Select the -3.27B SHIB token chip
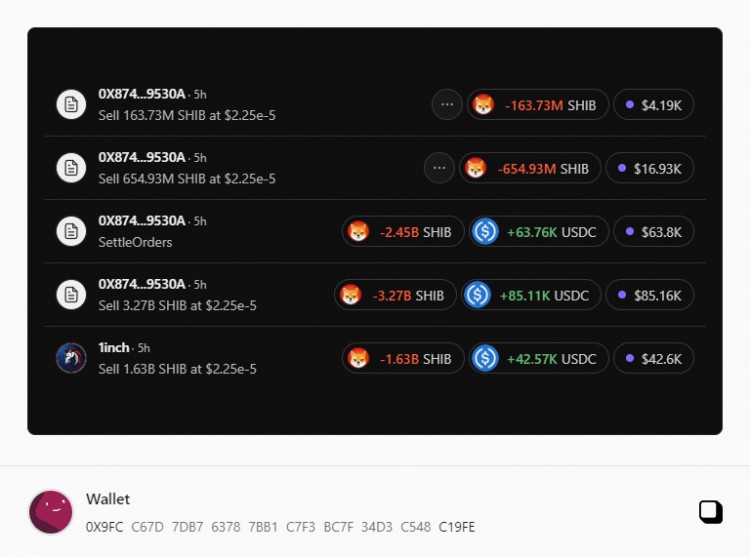The height and width of the screenshot is (557, 750). pyautogui.click(x=395, y=295)
